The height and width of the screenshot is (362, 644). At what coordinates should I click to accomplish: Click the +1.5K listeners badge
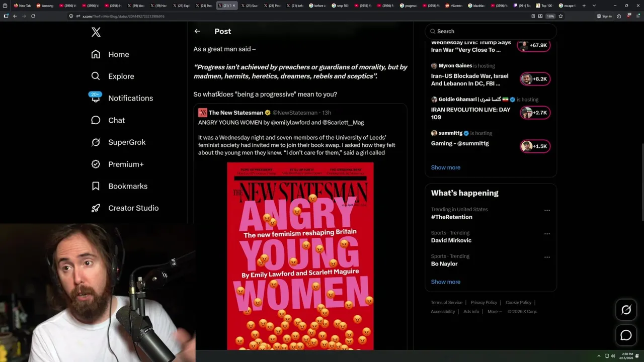click(x=535, y=146)
